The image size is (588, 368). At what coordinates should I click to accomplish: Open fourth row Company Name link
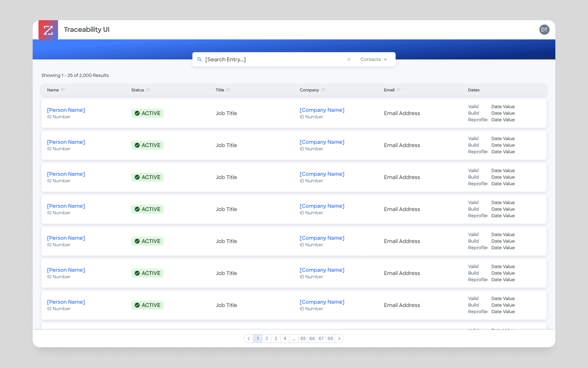(322, 206)
